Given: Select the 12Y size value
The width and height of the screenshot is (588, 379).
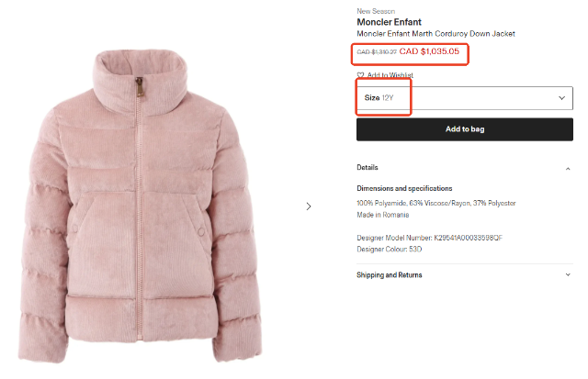Looking at the screenshot, I should point(388,97).
